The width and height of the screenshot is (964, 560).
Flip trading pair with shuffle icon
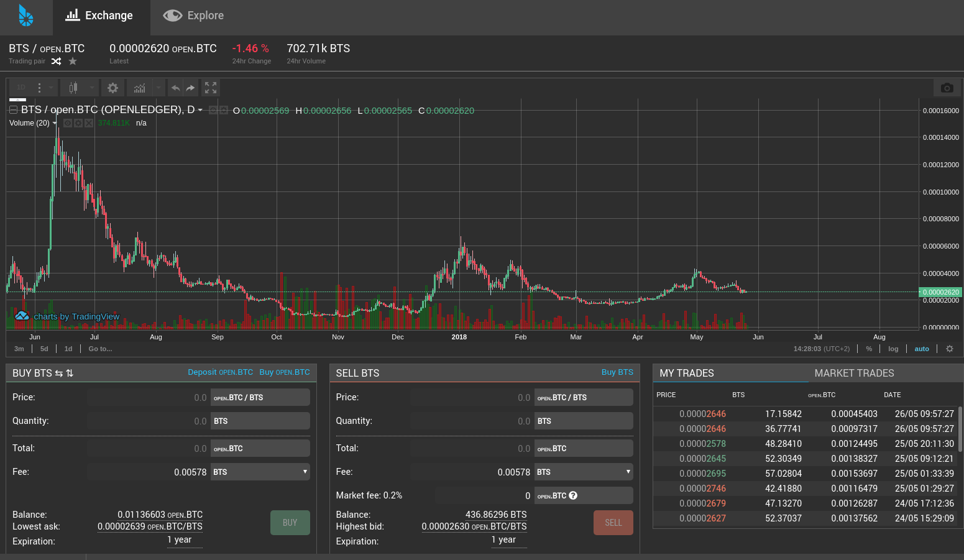coord(56,61)
